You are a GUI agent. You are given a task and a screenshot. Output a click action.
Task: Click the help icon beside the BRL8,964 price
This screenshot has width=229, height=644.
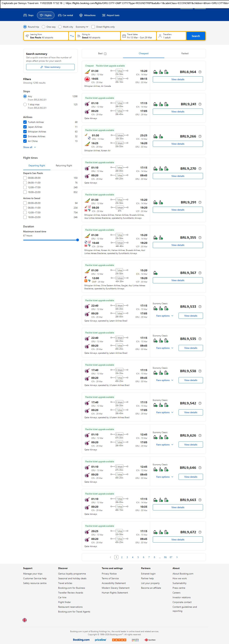click(200, 72)
